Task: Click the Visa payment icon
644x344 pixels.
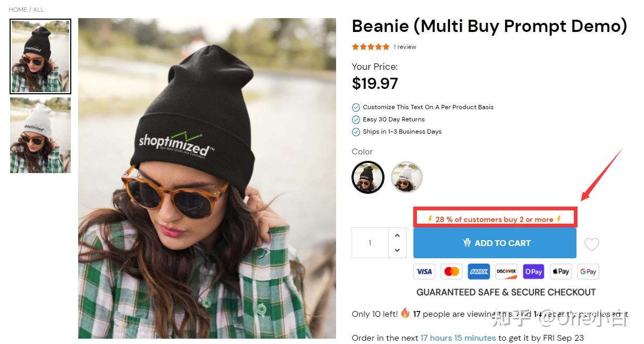Action: 424,272
